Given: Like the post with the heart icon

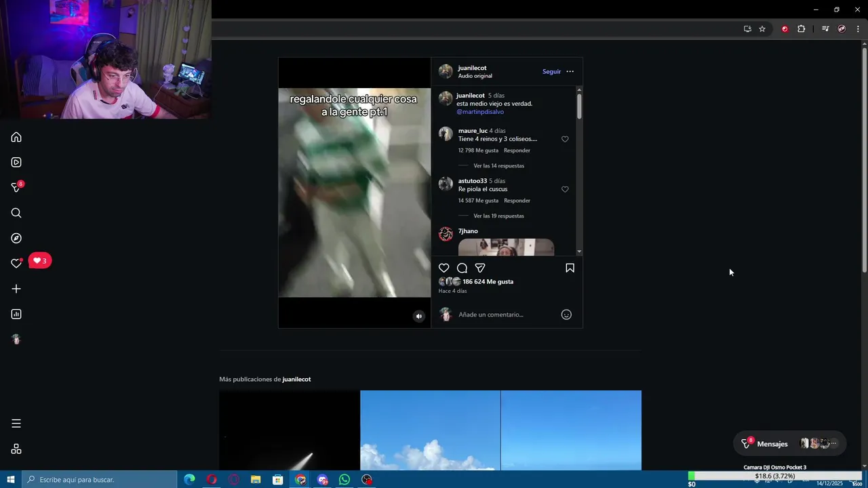Looking at the screenshot, I should pyautogui.click(x=444, y=268).
